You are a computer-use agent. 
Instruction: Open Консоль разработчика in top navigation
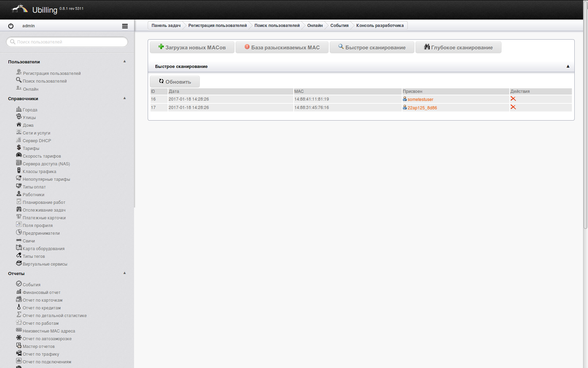pyautogui.click(x=380, y=26)
